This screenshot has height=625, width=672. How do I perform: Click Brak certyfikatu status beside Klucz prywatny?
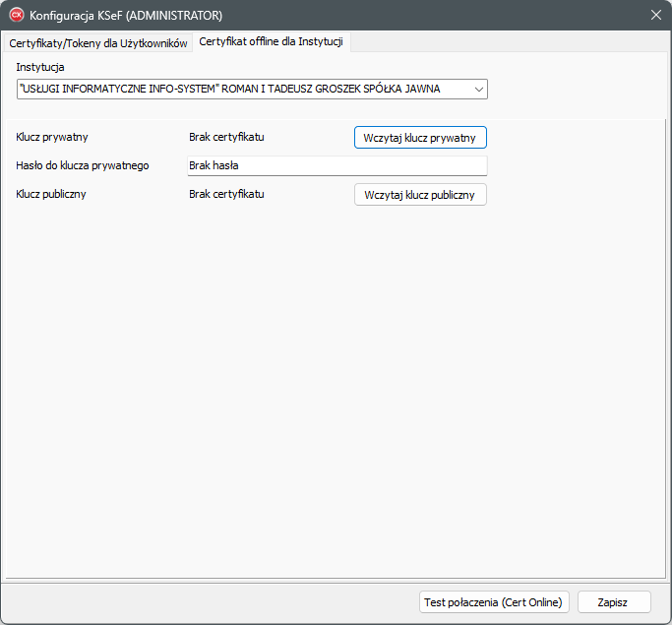tap(226, 137)
